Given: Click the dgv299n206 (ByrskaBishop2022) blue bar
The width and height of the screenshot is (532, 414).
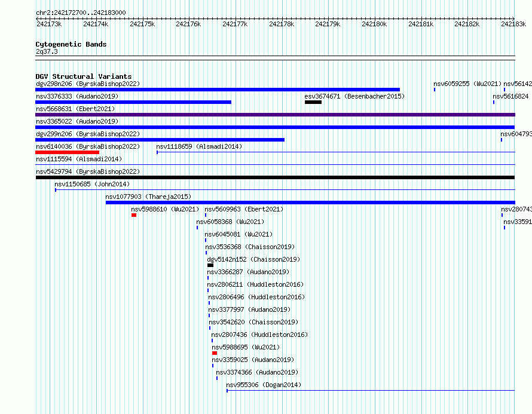Looking at the screenshot, I should coord(160,140).
